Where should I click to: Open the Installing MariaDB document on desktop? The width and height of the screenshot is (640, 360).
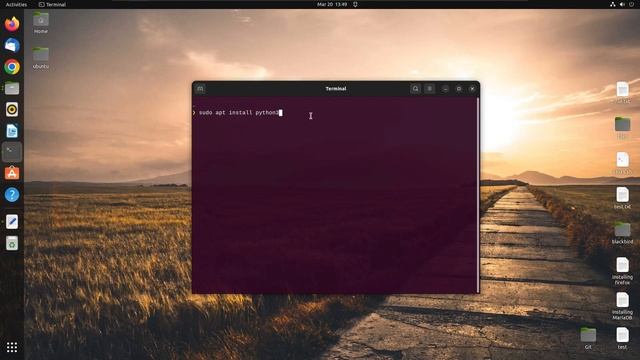pos(622,306)
